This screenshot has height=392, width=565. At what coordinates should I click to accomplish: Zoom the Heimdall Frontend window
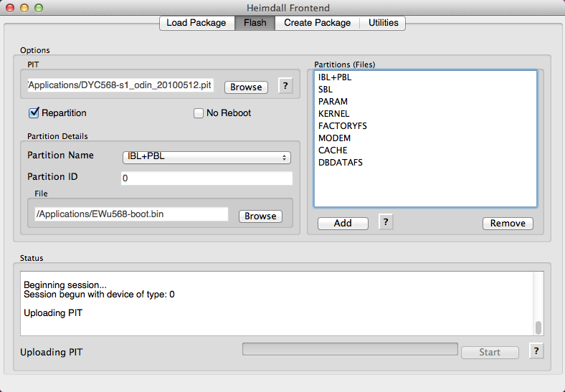[39, 8]
